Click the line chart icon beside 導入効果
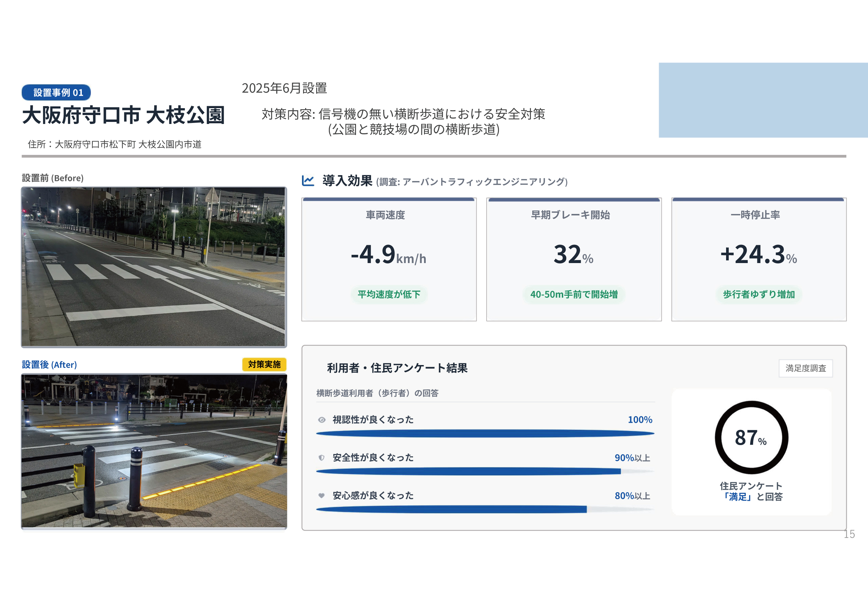The width and height of the screenshot is (868, 613). [x=308, y=181]
